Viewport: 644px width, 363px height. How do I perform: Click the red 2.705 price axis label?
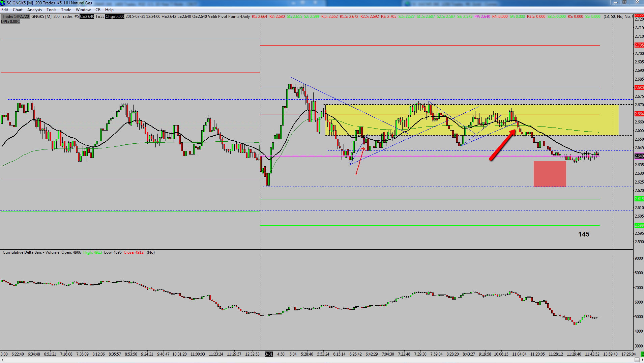[x=639, y=45]
